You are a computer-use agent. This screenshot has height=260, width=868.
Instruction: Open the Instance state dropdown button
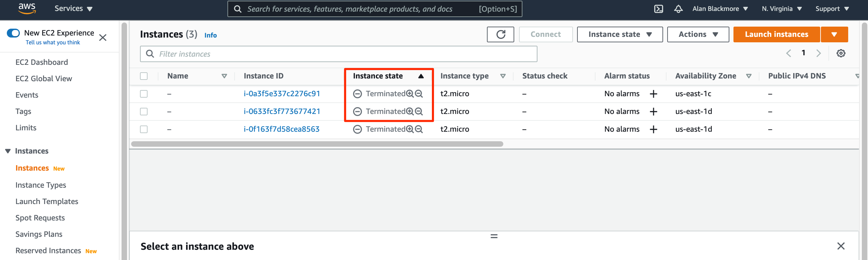pos(619,34)
